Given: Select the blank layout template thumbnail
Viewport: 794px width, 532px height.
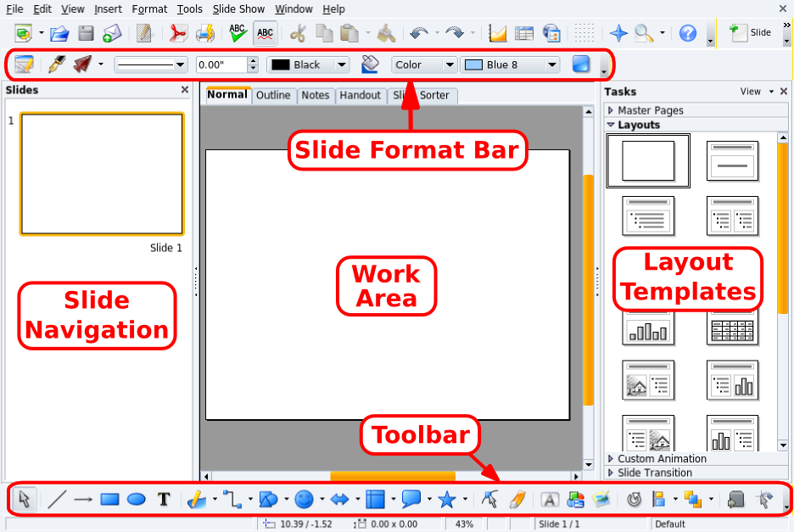Looking at the screenshot, I should tap(647, 160).
